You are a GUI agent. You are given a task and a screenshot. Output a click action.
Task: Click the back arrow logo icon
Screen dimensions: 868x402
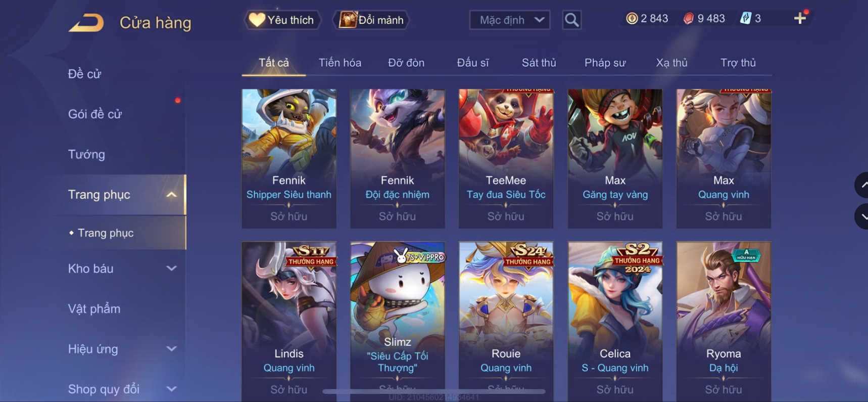click(x=86, y=23)
